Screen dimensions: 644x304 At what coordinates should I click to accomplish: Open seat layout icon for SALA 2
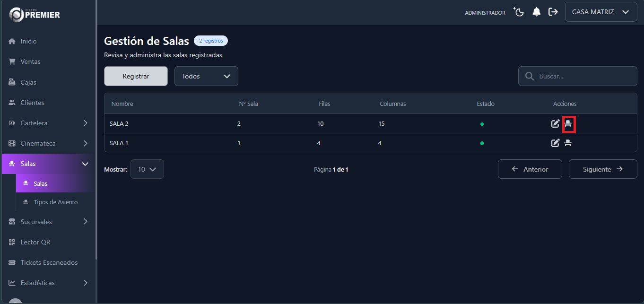(568, 124)
